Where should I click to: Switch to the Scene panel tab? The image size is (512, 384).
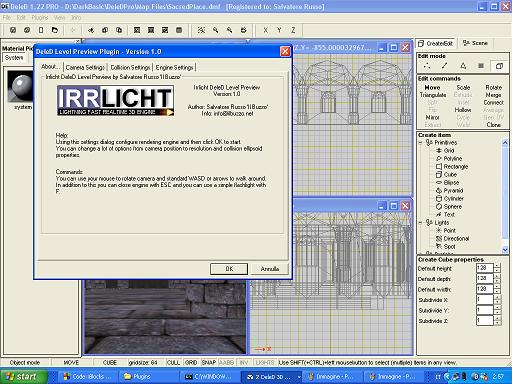coord(475,43)
